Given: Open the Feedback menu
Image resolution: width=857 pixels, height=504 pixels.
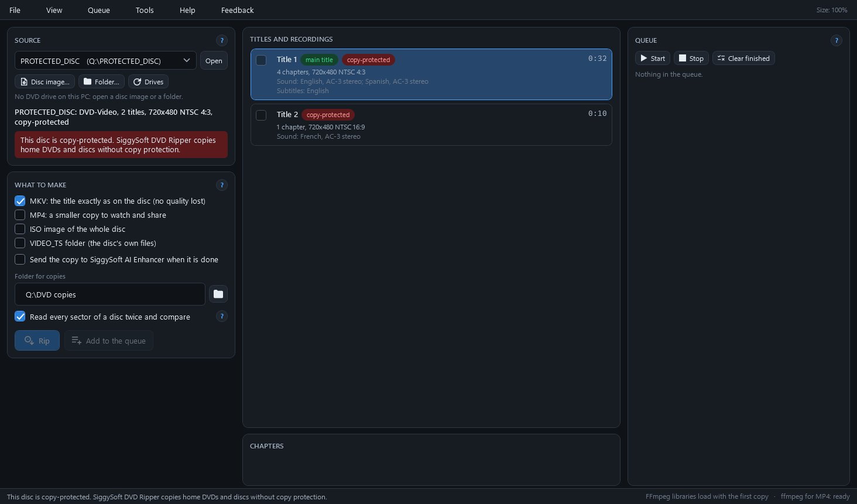Looking at the screenshot, I should point(238,10).
